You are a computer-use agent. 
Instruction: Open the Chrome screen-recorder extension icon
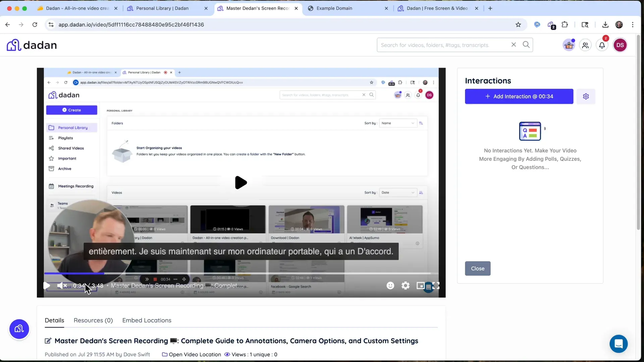click(x=551, y=25)
